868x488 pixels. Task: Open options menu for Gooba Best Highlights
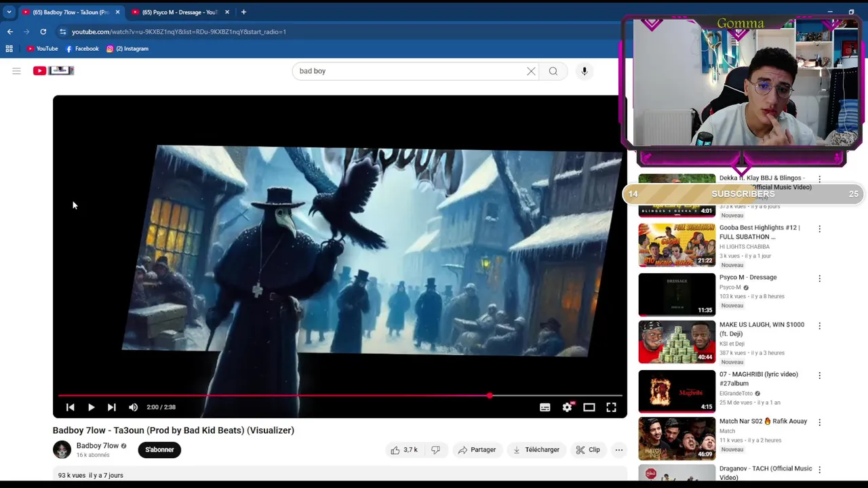(x=819, y=229)
